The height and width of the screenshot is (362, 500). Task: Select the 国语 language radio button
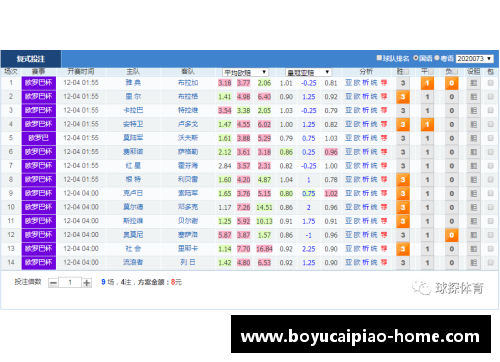click(x=416, y=58)
